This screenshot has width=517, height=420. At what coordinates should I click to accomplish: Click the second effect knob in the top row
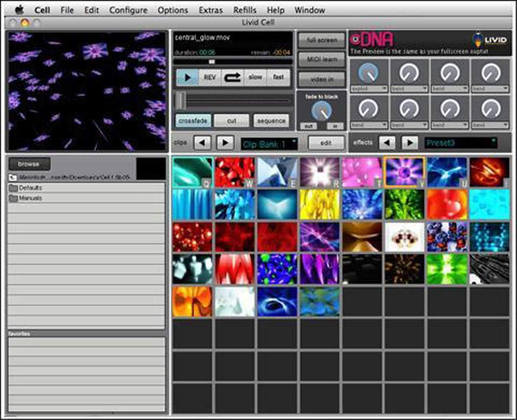pos(409,73)
